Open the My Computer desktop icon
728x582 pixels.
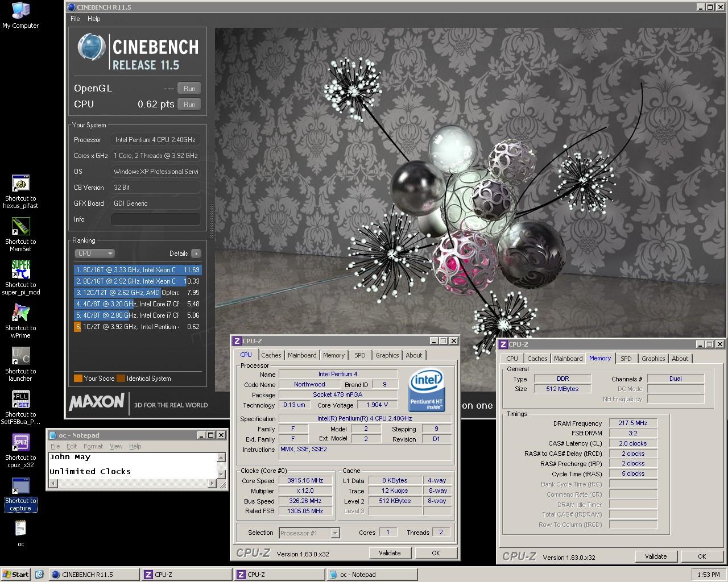click(x=20, y=15)
